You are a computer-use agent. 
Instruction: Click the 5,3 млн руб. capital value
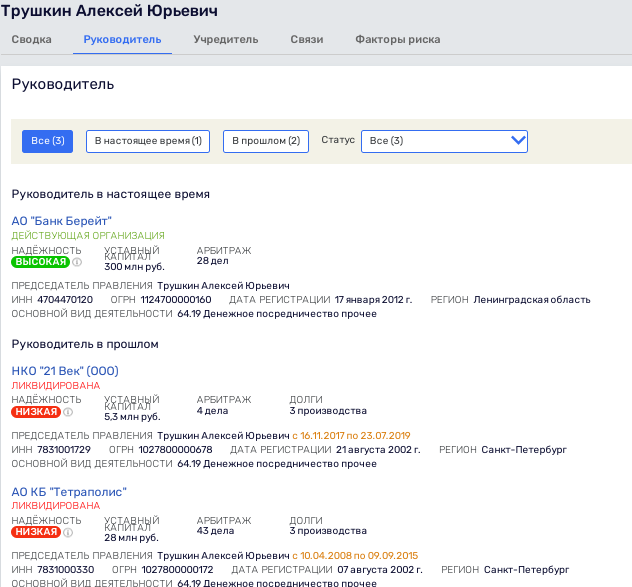click(x=132, y=417)
